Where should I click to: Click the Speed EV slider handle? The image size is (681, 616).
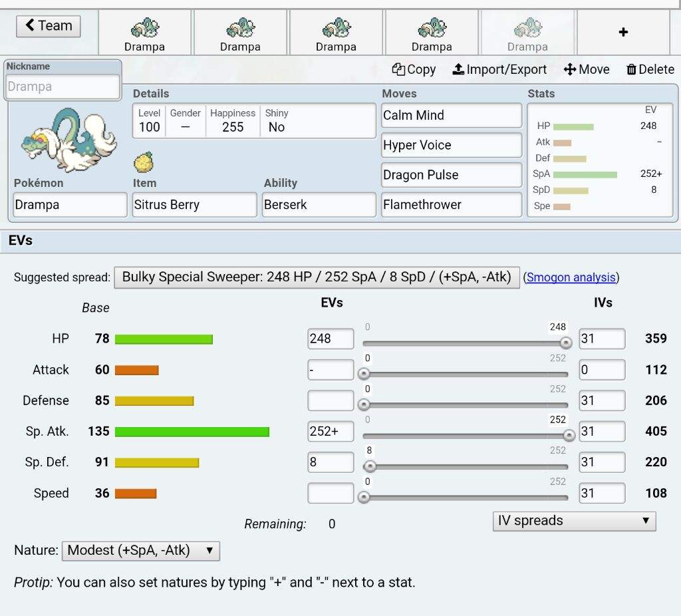tap(364, 497)
